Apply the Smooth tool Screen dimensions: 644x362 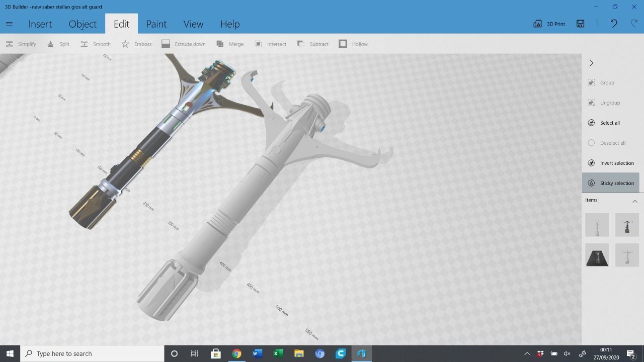pos(95,44)
